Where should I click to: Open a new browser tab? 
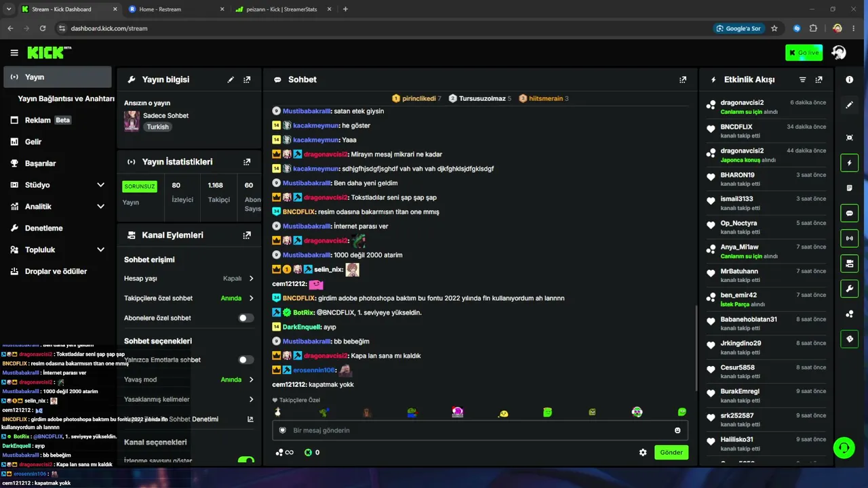click(345, 9)
